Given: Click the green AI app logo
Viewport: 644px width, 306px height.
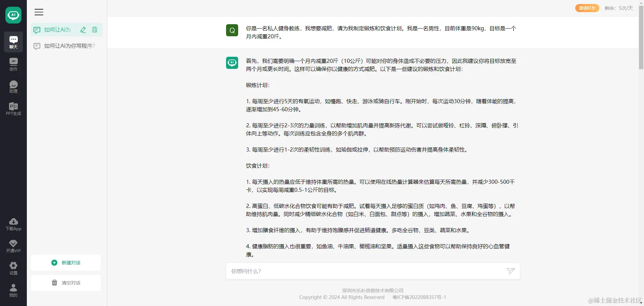Looking at the screenshot, I should 13,15.
